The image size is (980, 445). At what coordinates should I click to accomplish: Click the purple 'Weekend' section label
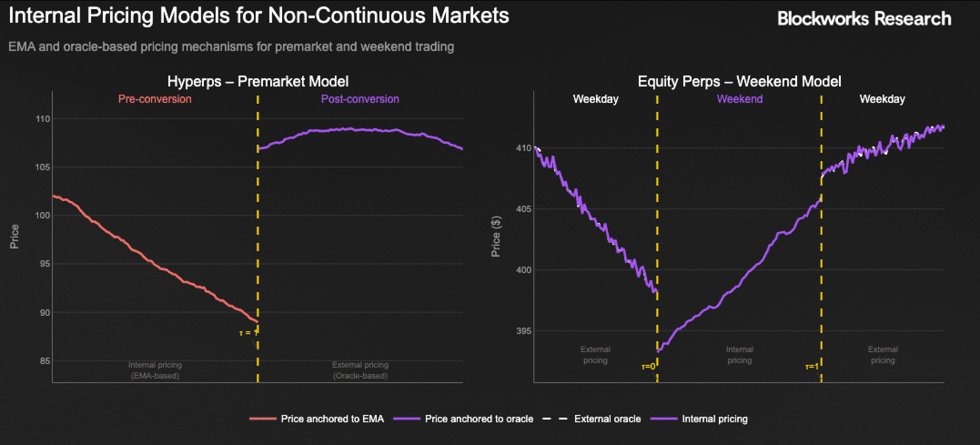(x=739, y=99)
